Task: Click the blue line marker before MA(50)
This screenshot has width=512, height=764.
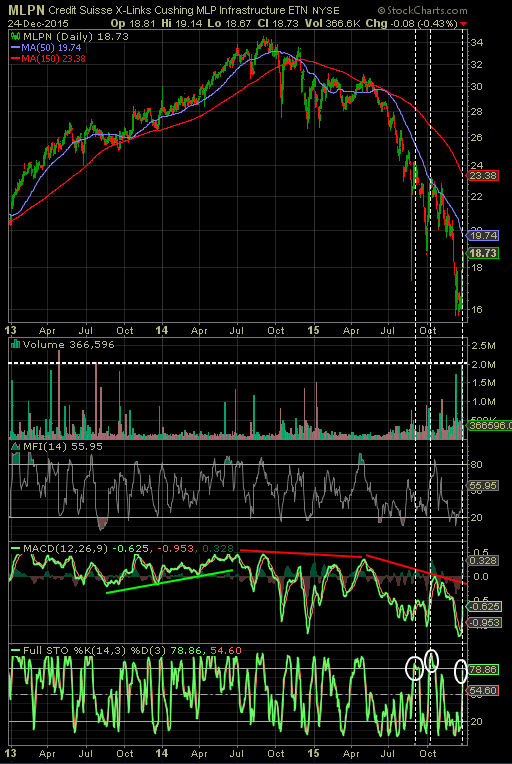Action: (x=15, y=48)
